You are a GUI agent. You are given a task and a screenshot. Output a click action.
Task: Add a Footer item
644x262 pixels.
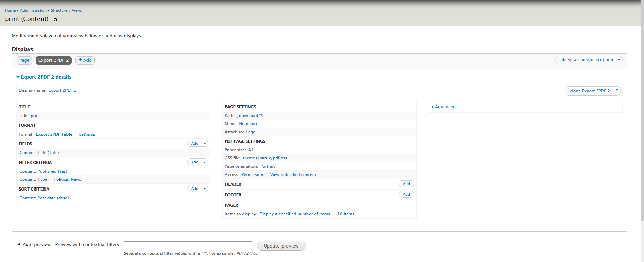click(406, 195)
